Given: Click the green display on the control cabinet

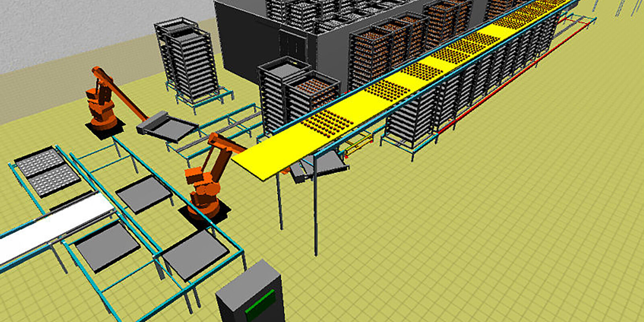Looking at the screenshot, I should [x=260, y=303].
